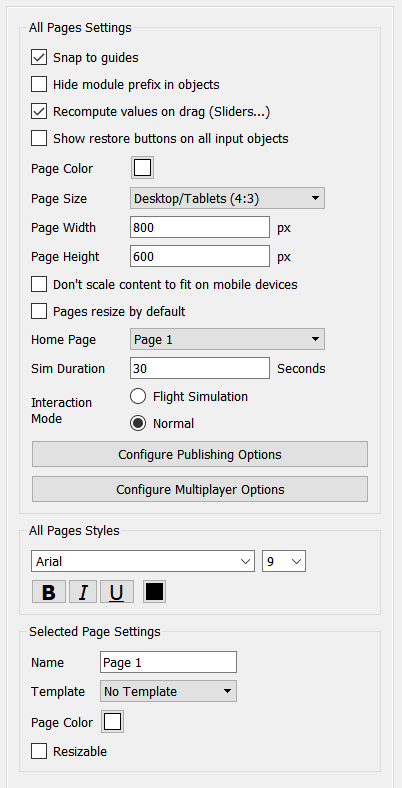Click Configure Multiplayer Options button
Image resolution: width=402 pixels, height=788 pixels.
200,489
